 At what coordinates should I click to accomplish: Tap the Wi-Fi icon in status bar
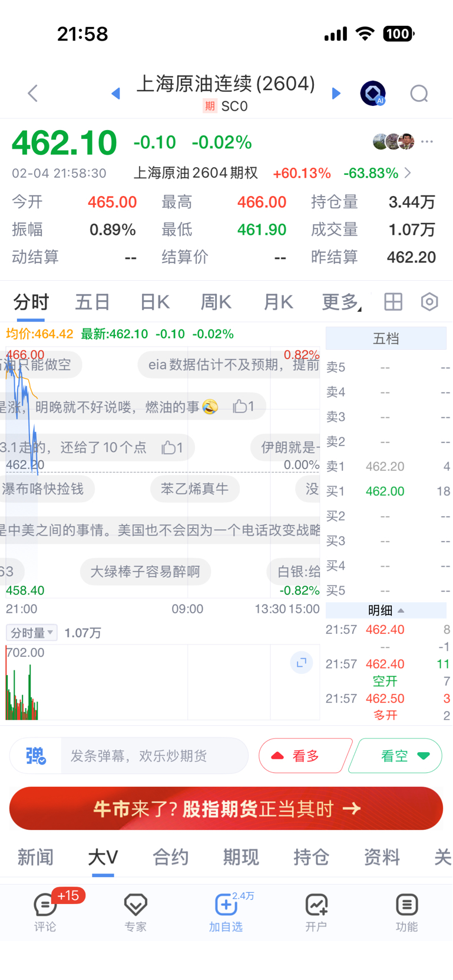point(365,34)
